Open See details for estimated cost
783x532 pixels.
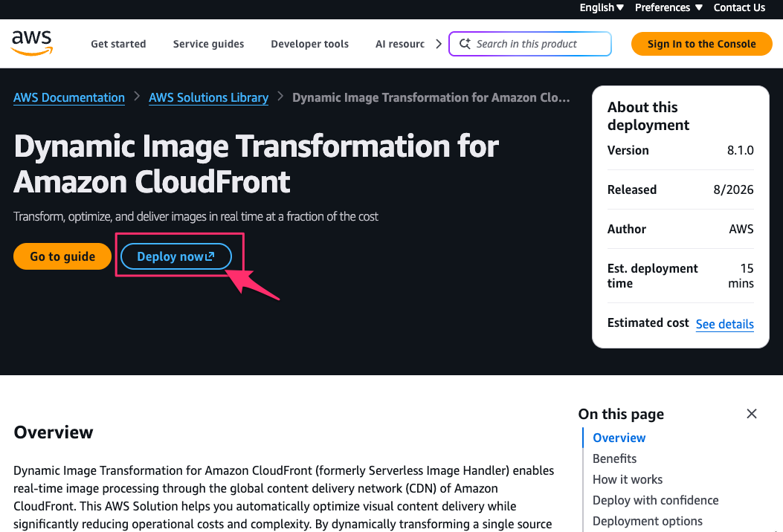pyautogui.click(x=724, y=324)
